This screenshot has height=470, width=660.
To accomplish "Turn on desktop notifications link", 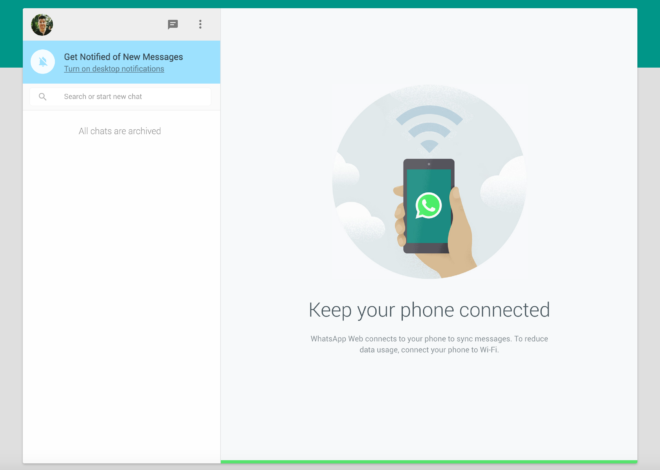I will (x=114, y=69).
